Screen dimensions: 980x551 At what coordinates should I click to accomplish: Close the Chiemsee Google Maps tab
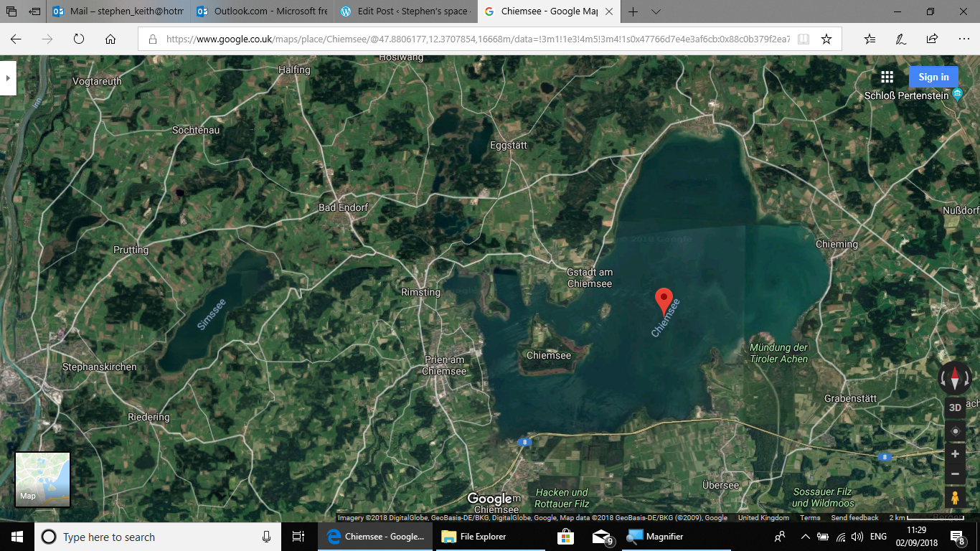[x=611, y=11]
